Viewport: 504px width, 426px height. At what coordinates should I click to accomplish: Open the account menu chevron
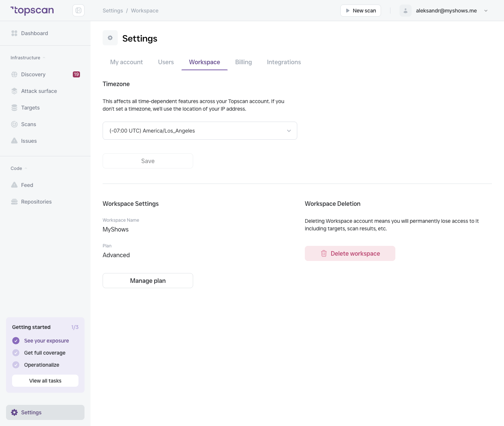pos(486,11)
